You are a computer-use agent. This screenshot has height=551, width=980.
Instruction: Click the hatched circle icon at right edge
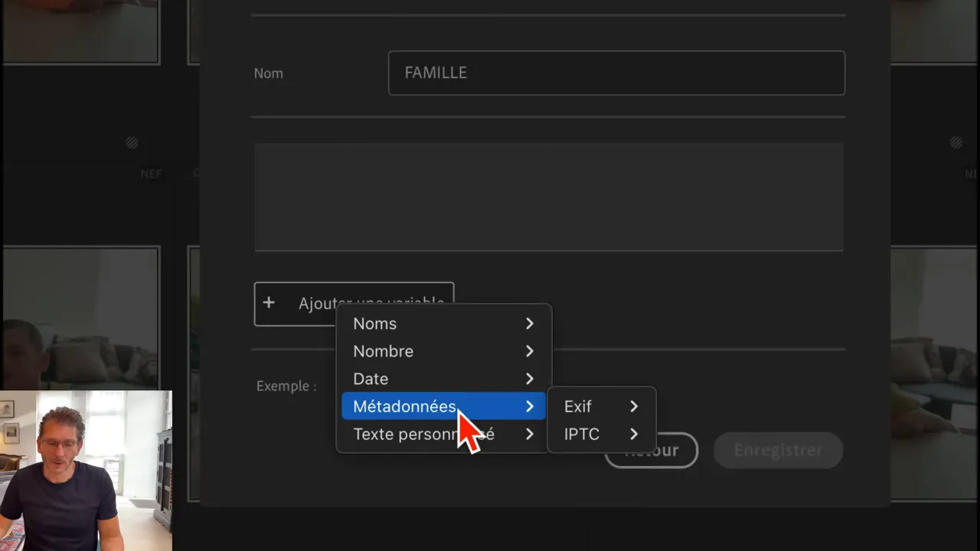[x=955, y=142]
